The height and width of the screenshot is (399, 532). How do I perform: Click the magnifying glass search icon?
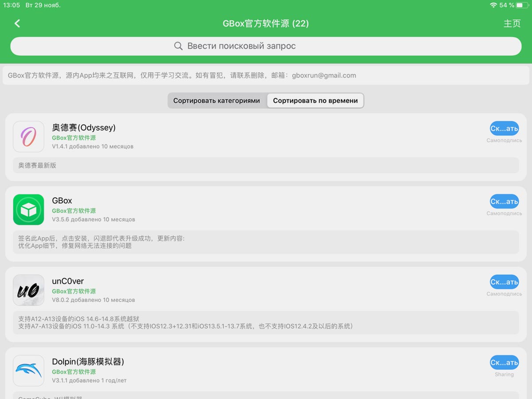pyautogui.click(x=178, y=46)
